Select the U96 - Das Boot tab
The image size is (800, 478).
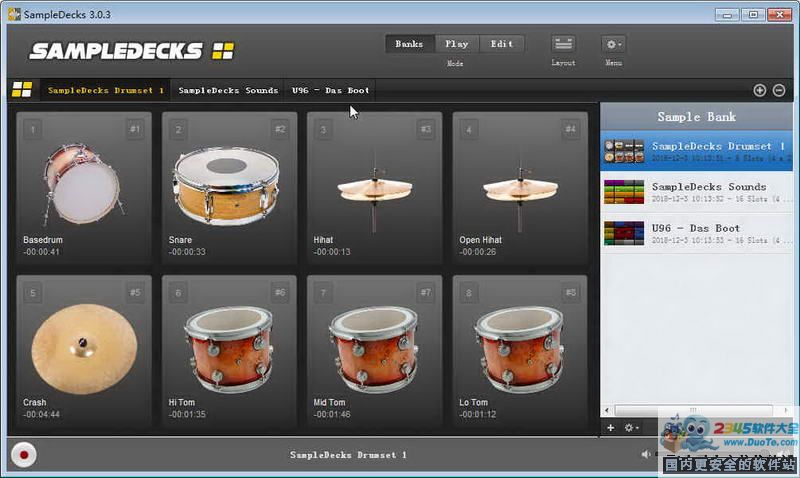pos(330,90)
